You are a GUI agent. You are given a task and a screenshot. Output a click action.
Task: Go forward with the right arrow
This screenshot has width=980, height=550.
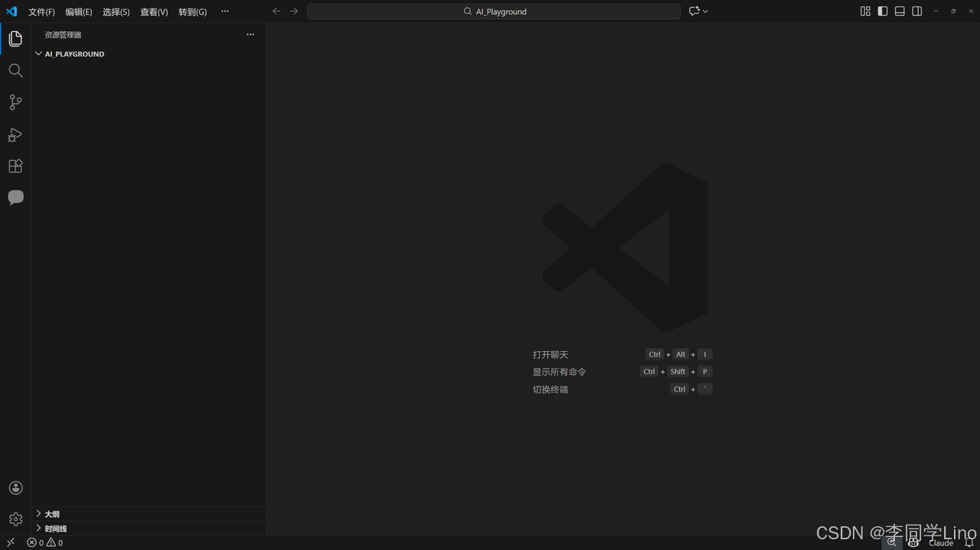click(294, 11)
